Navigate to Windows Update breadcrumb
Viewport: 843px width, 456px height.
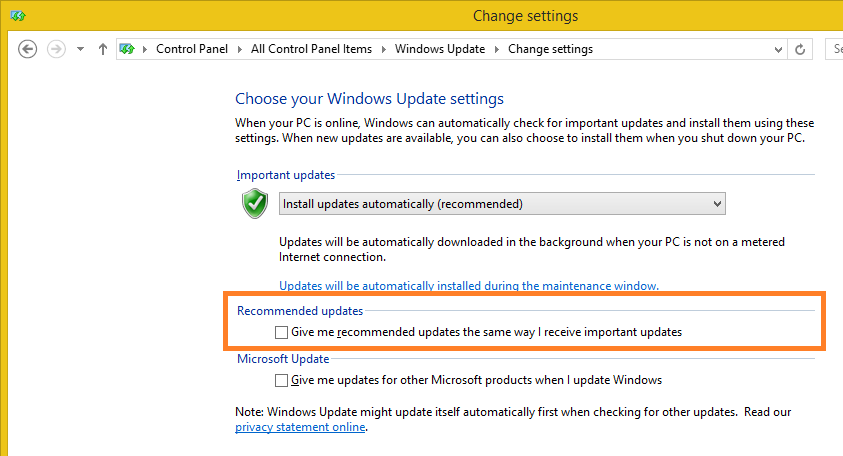pyautogui.click(x=440, y=49)
